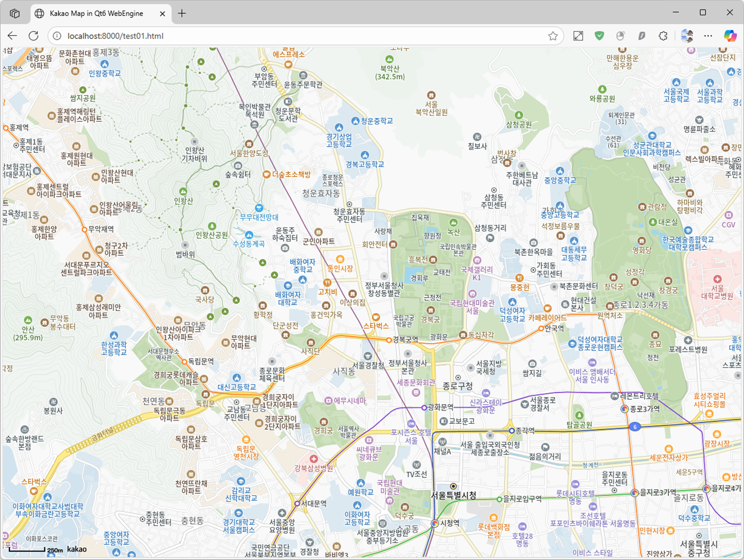Go back using the browser back arrow
The height and width of the screenshot is (560, 744).
pos(12,36)
